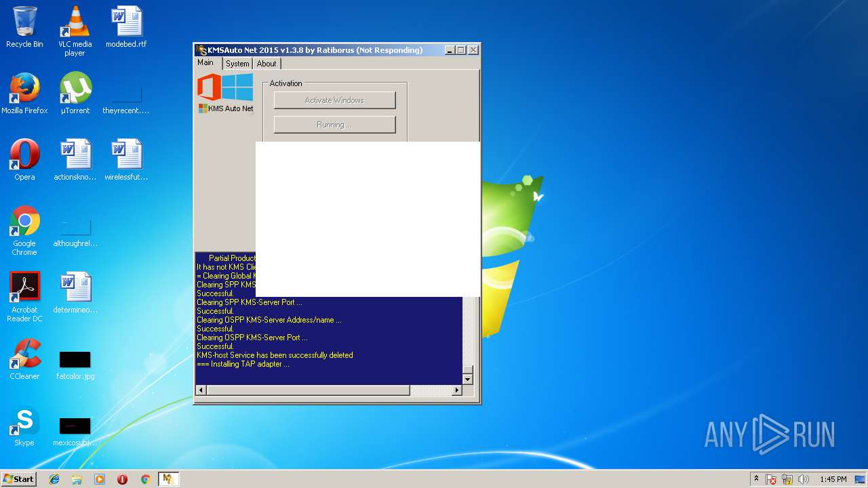Click 'KMS-host Service has been successfully deleted' line

click(x=275, y=355)
